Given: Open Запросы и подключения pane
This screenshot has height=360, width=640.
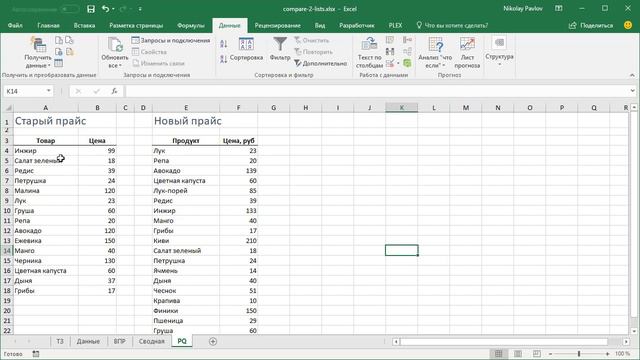Looking at the screenshot, I should point(171,40).
